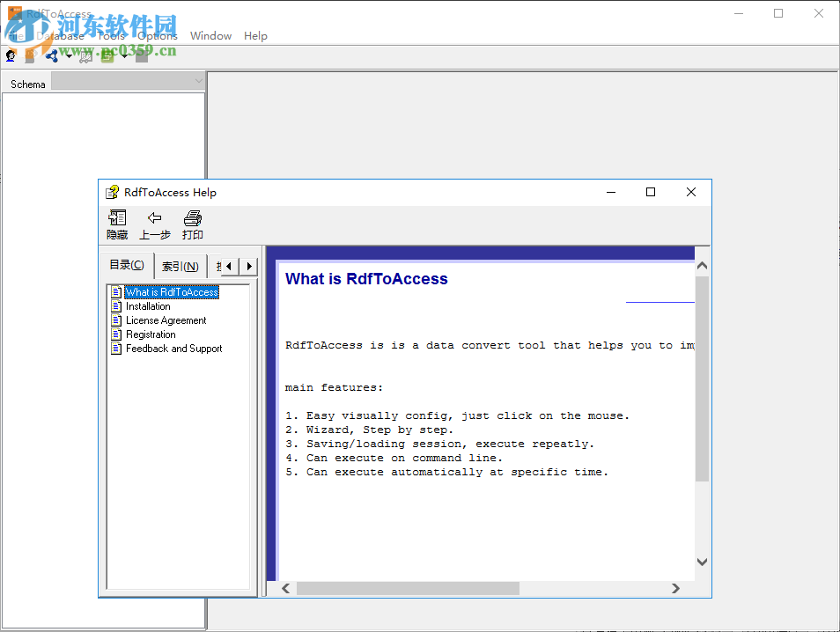Select the connection nodes icon in toolbar
Image resolution: width=840 pixels, height=632 pixels.
51,55
